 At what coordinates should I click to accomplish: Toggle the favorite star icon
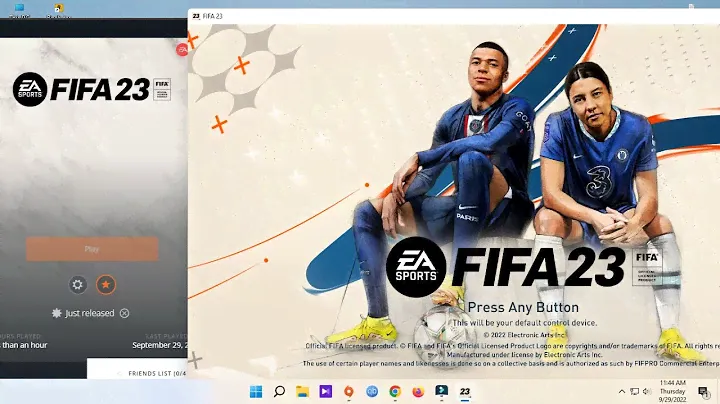click(105, 285)
